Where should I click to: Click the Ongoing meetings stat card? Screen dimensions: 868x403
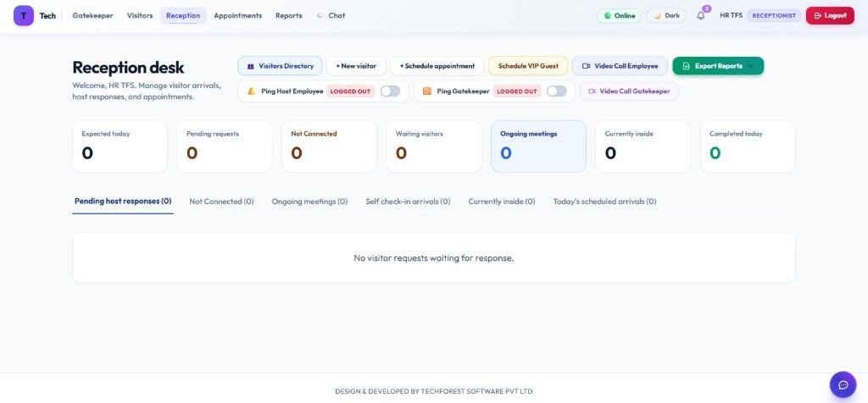(538, 146)
